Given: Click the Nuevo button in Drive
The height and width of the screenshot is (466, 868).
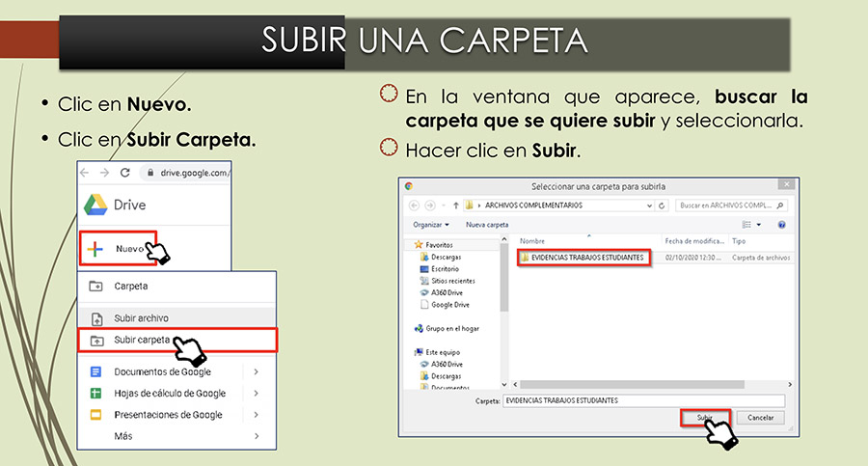Looking at the screenshot, I should pos(119,248).
